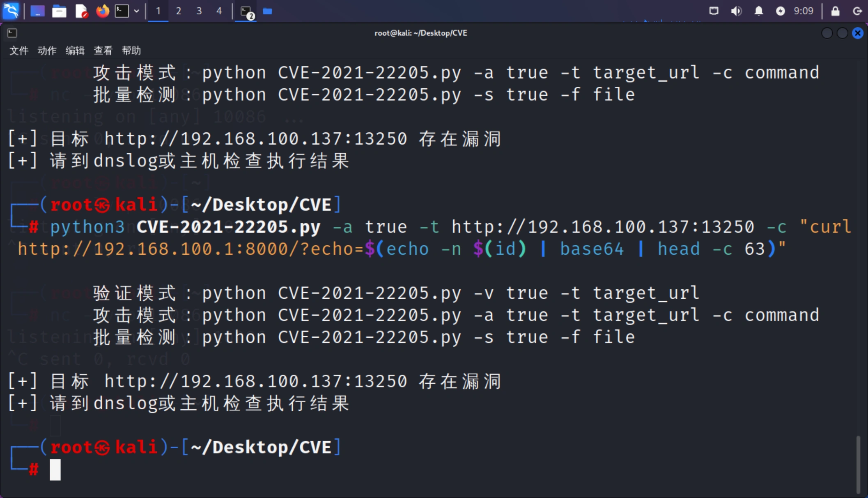
Task: Open the 文件 menu
Action: click(19, 51)
